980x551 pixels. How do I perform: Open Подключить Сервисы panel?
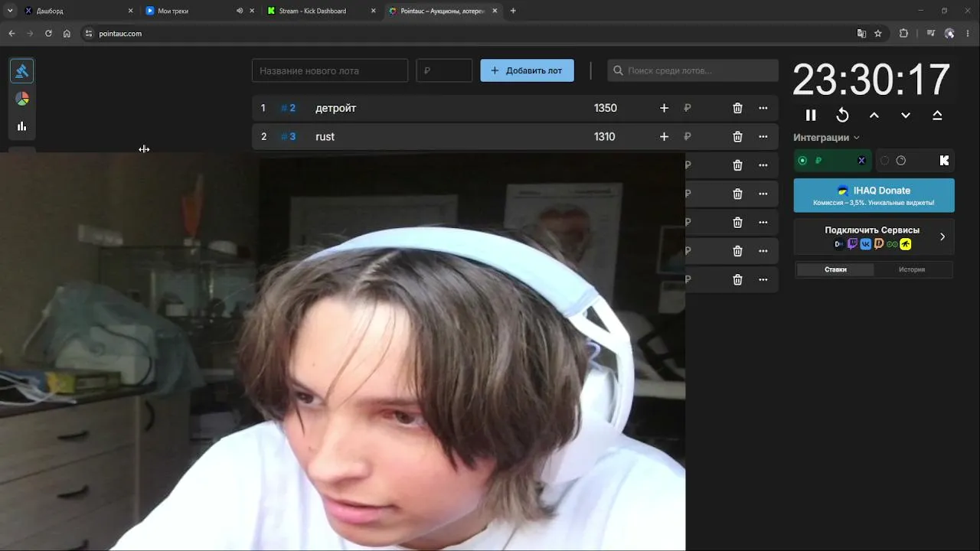tap(874, 236)
